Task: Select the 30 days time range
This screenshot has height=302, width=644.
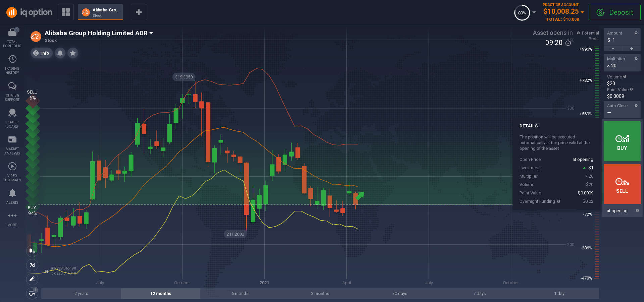Action: tap(400, 294)
